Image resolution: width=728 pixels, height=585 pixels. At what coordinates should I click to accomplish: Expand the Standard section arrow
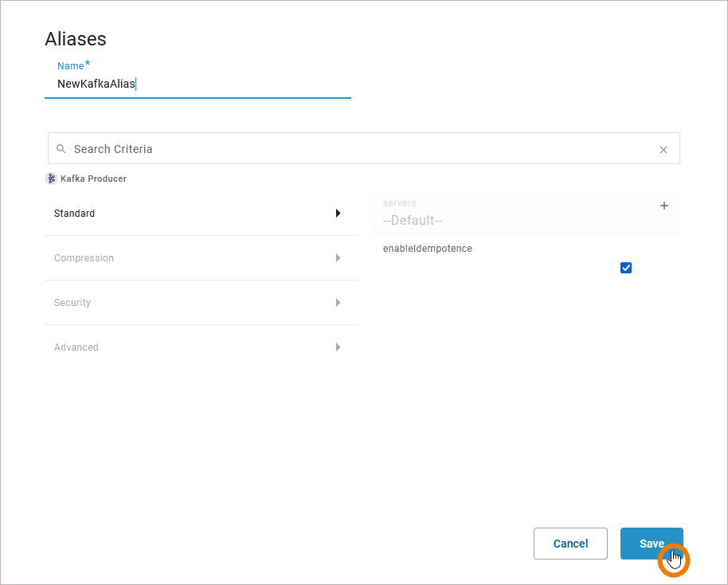pos(339,214)
